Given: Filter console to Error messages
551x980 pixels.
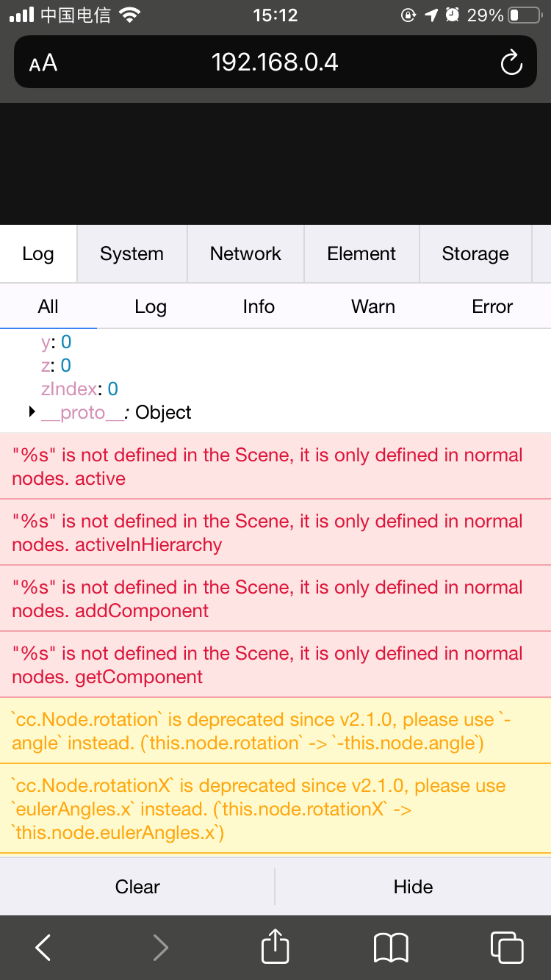Looking at the screenshot, I should (x=492, y=307).
